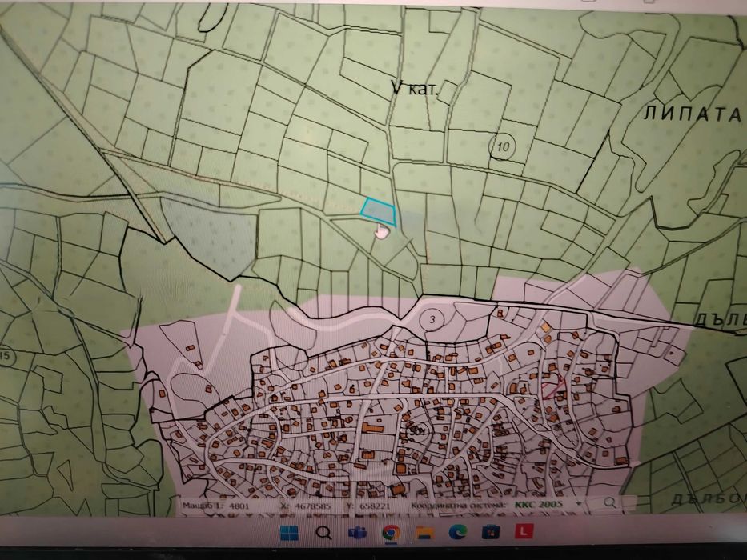Click the circled number 3 map label
Screen dimensions: 747x560
[x=432, y=319]
